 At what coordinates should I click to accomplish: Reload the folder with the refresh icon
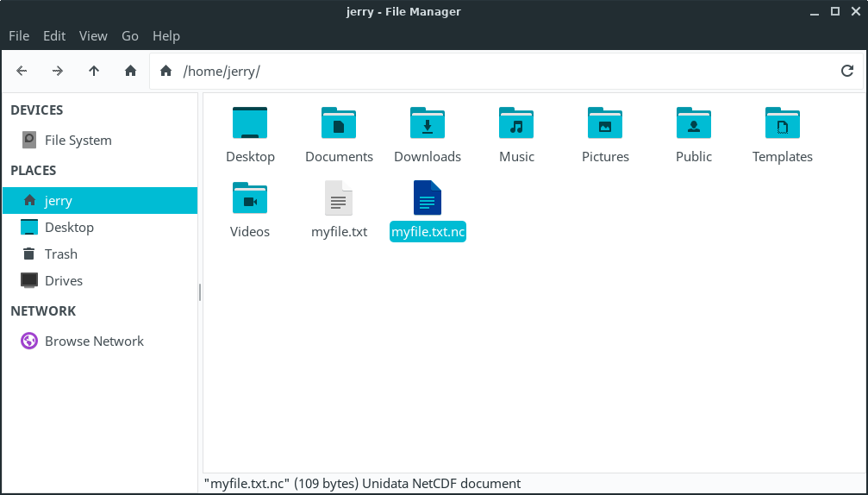click(846, 72)
